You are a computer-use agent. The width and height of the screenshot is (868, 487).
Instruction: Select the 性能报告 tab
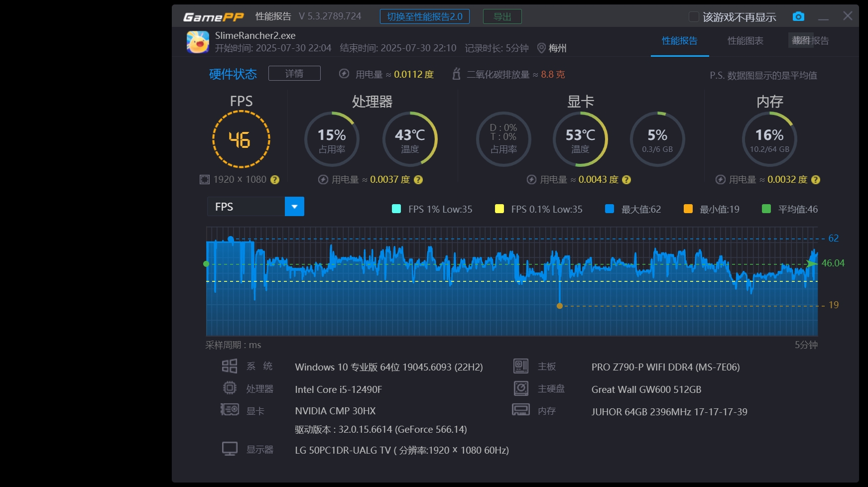pos(680,41)
